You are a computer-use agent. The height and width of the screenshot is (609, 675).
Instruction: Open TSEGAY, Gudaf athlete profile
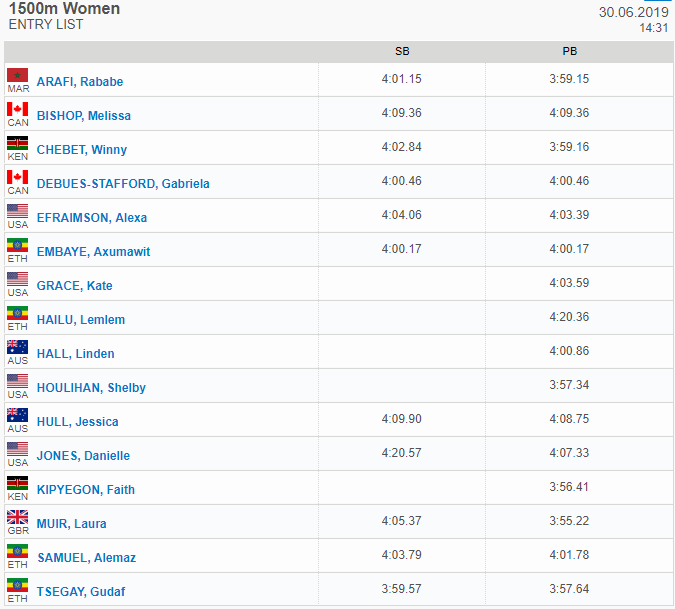[81, 592]
